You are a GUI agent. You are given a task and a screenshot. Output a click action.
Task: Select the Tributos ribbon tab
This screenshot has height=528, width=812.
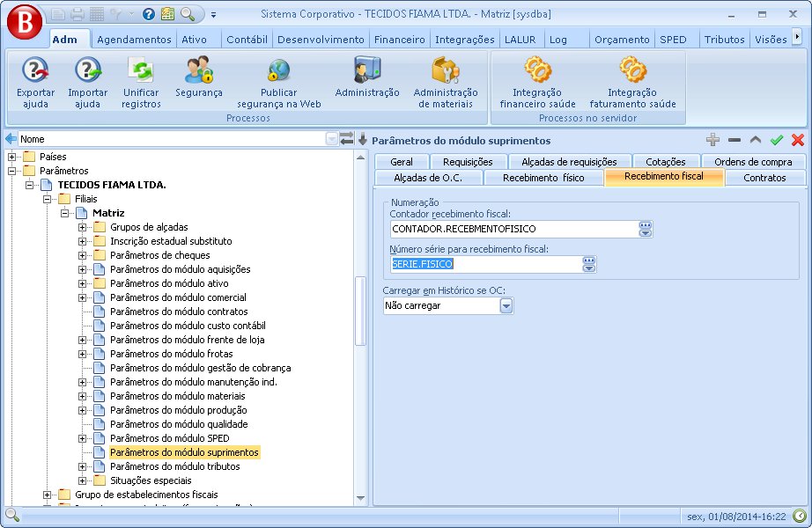(724, 40)
